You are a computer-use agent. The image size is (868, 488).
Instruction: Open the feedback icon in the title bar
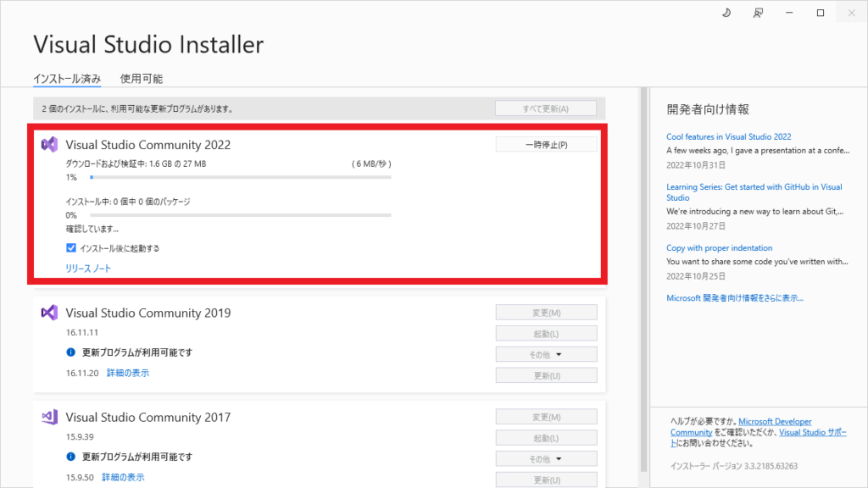(x=758, y=12)
